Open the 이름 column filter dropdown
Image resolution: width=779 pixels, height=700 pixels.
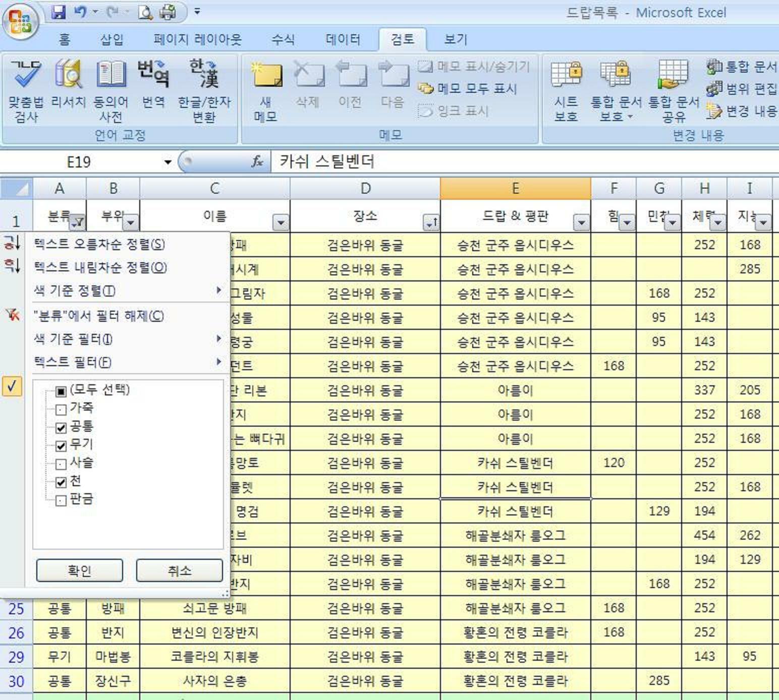[281, 222]
